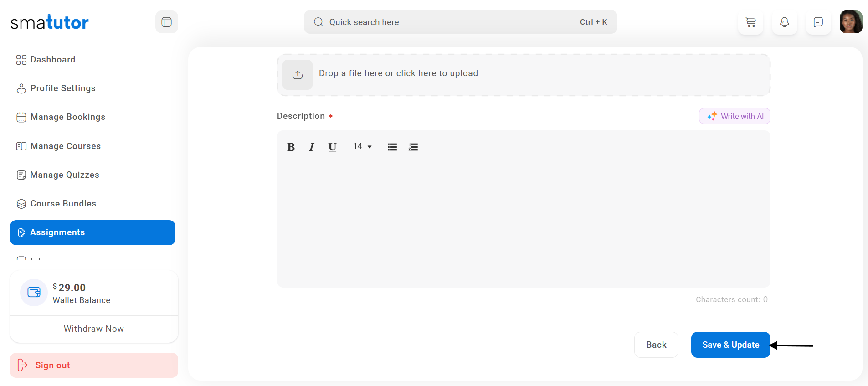Open Dashboard from the sidebar
Screen dimensions: 868x386
click(x=52, y=60)
